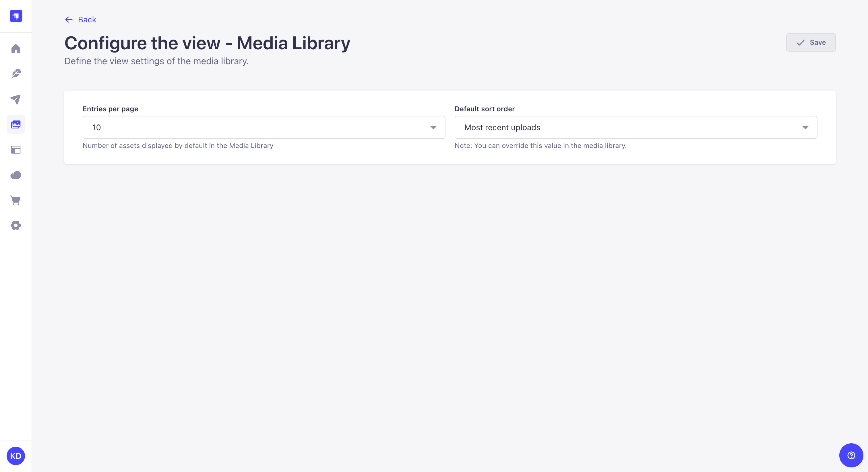
Task: Open the cloud Deploy icon
Action: 16,175
